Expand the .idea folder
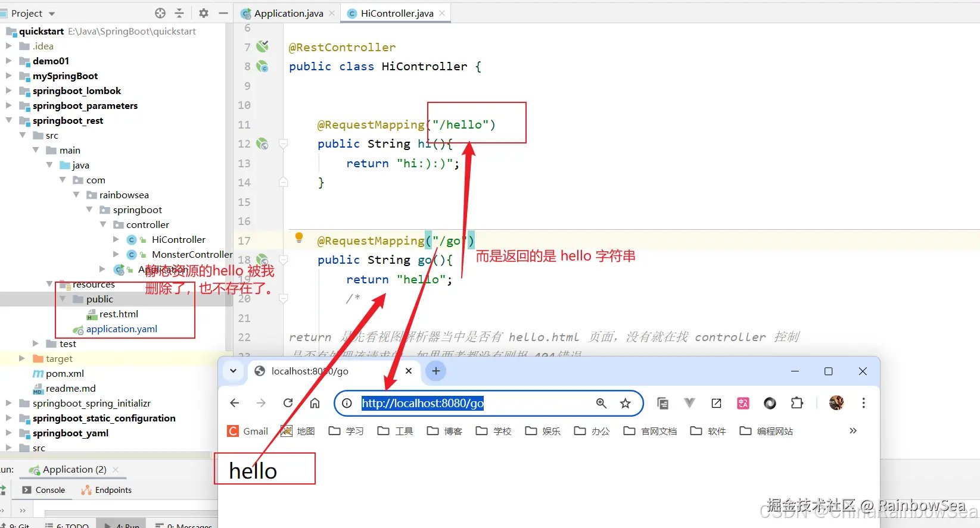The image size is (980, 528). (8, 46)
